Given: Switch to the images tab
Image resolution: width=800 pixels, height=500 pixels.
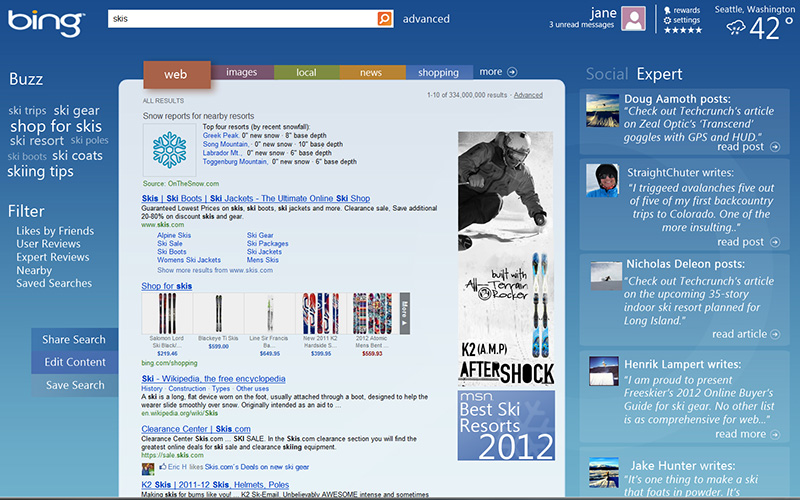Looking at the screenshot, I should 242,72.
